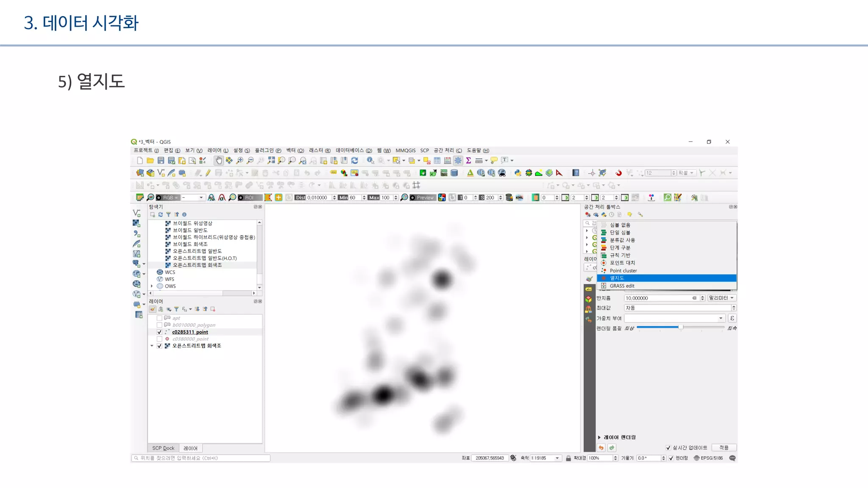The width and height of the screenshot is (868, 488).
Task: Expand the 레이어 렌더링 section
Action: coord(599,437)
